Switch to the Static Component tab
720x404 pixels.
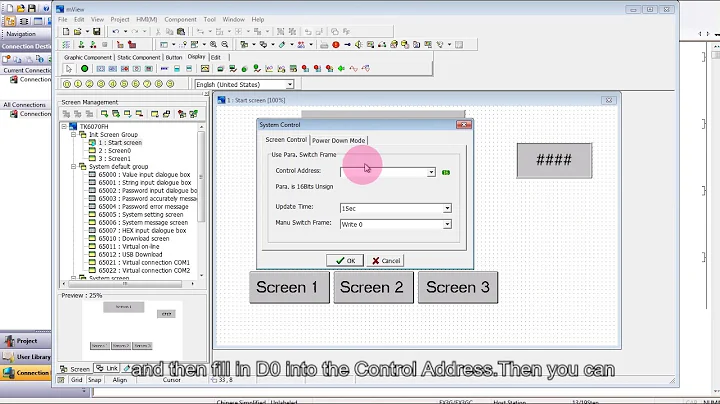coord(139,57)
